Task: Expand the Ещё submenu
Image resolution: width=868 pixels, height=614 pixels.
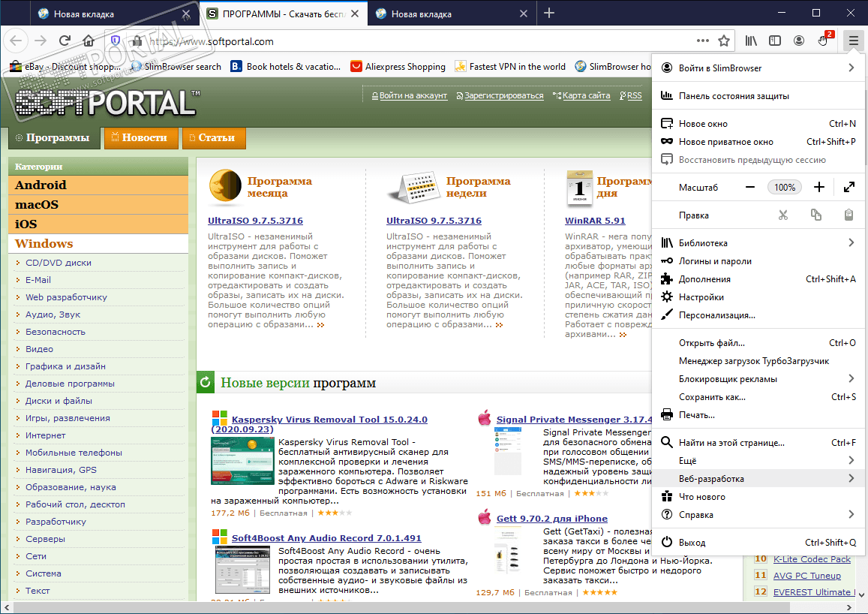Action: point(758,461)
